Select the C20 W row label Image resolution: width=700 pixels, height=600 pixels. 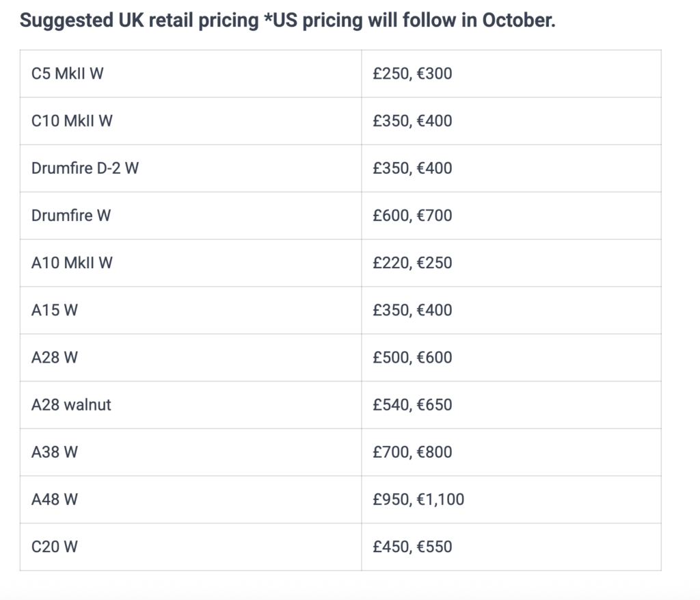55,547
